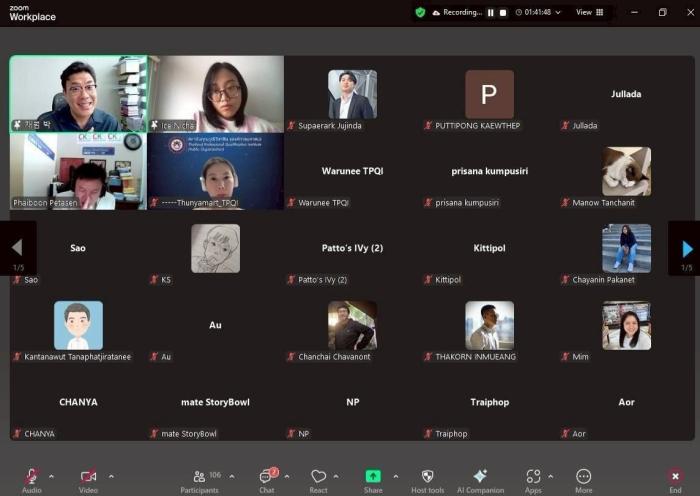The image size is (700, 496).
Task: Click the cloud Recording indicator
Action: click(x=457, y=13)
